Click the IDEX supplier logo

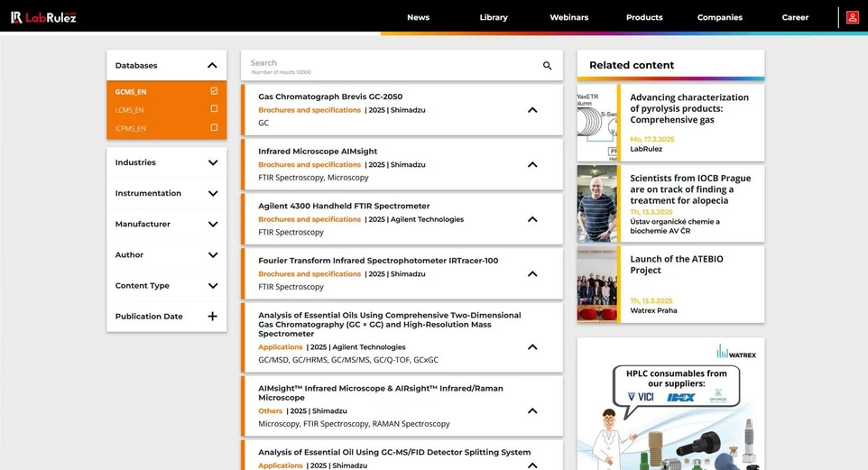681,398
